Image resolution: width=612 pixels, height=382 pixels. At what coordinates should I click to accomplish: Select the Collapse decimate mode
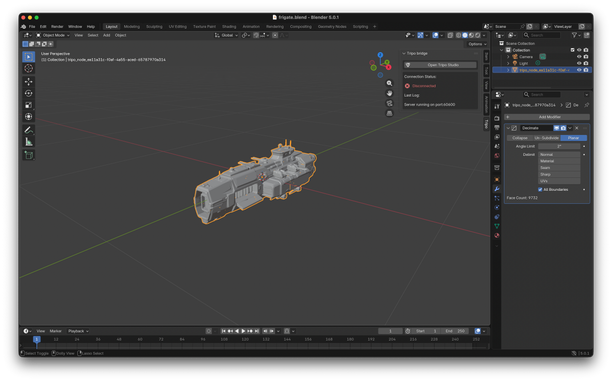(x=519, y=138)
